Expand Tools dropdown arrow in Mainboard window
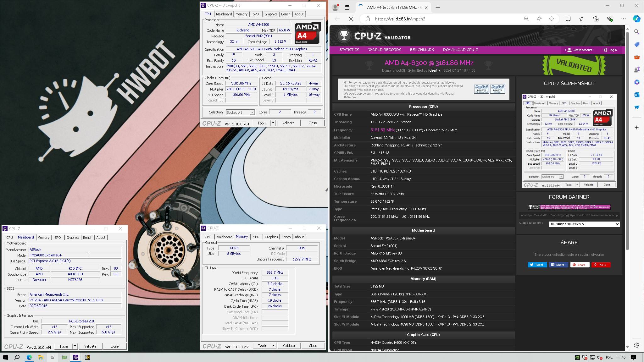644x362 pixels. pos(75,346)
